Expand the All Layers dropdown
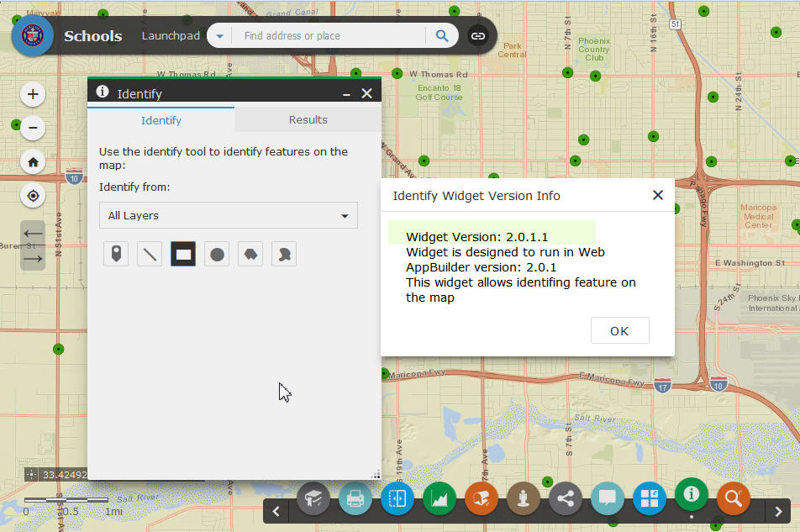Viewport: 800px width, 532px height. [228, 215]
